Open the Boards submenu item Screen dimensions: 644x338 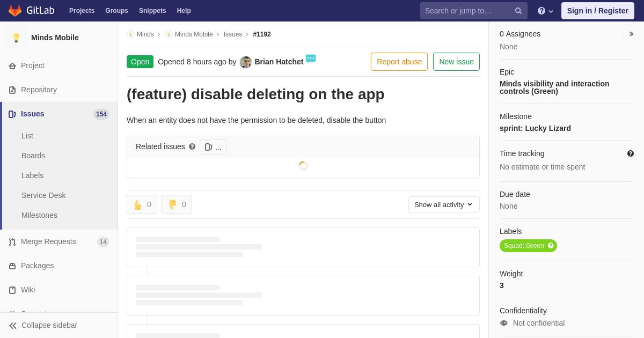pyautogui.click(x=33, y=156)
